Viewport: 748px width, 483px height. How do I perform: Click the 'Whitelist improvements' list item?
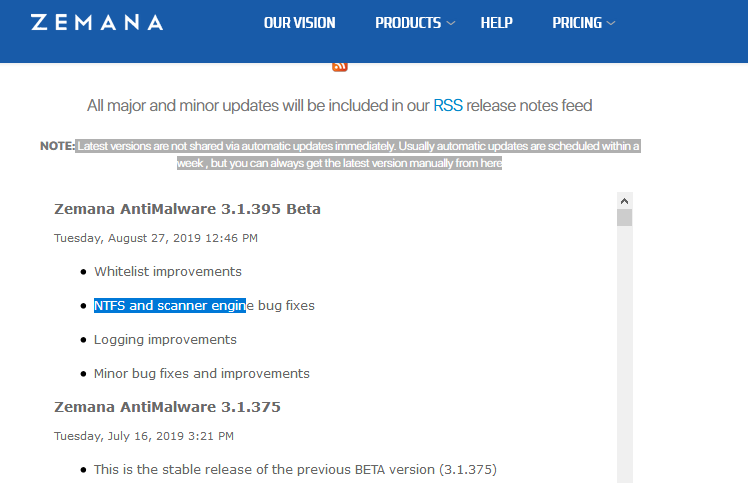click(168, 271)
